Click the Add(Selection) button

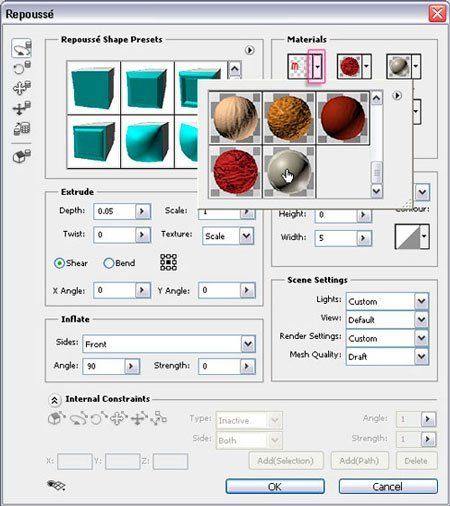286,461
